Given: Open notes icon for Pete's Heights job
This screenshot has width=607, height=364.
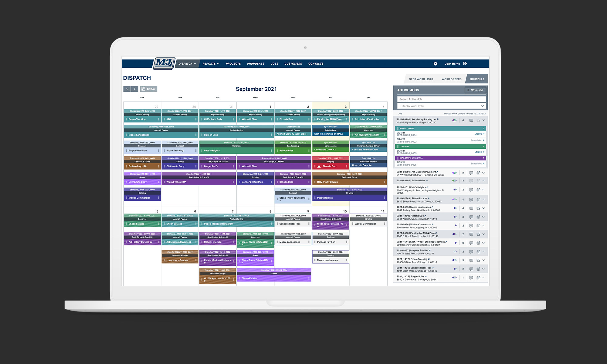Looking at the screenshot, I should [x=471, y=190].
